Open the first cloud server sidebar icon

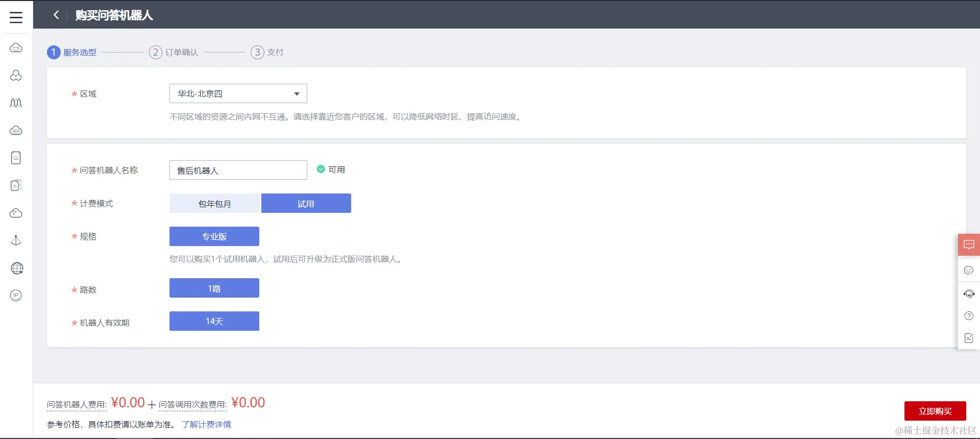(16, 48)
